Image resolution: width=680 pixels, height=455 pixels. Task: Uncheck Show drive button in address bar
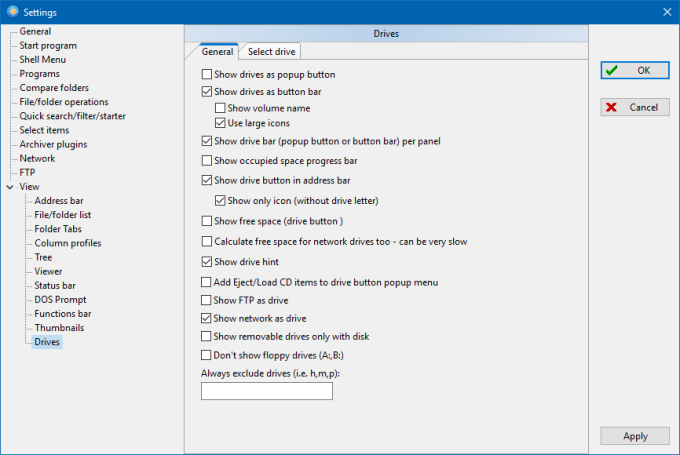[x=207, y=180]
